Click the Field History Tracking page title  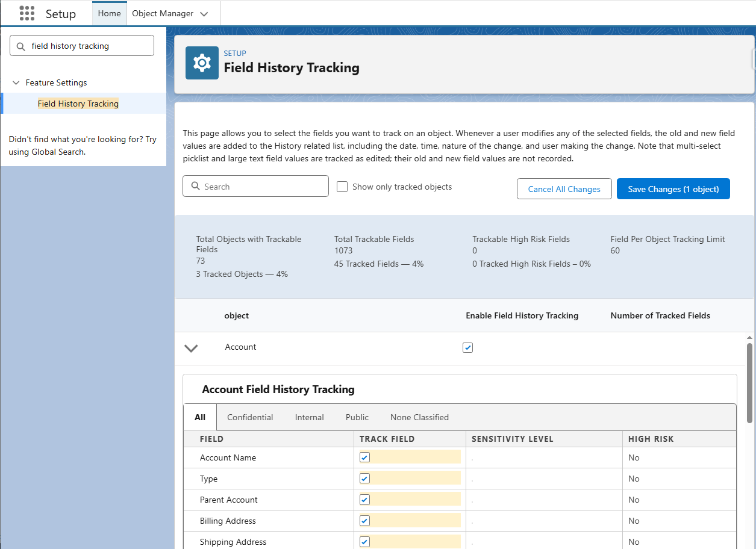click(x=292, y=67)
